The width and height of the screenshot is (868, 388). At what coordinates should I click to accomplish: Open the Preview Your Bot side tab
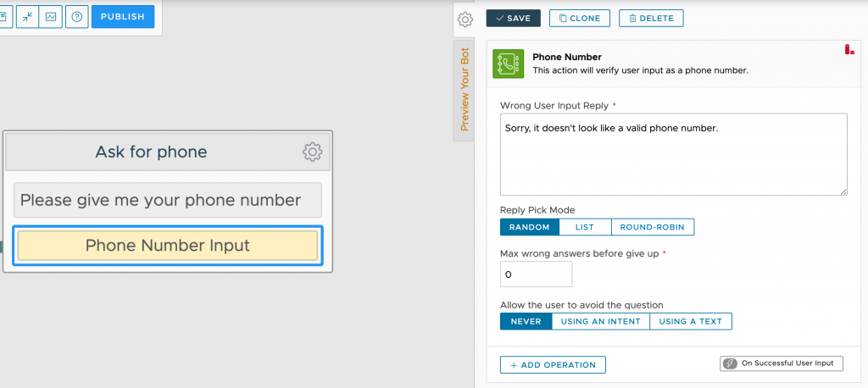pyautogui.click(x=464, y=90)
